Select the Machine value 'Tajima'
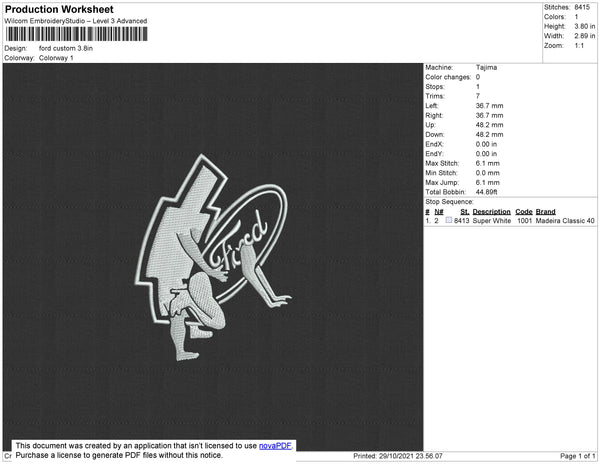 (x=486, y=67)
